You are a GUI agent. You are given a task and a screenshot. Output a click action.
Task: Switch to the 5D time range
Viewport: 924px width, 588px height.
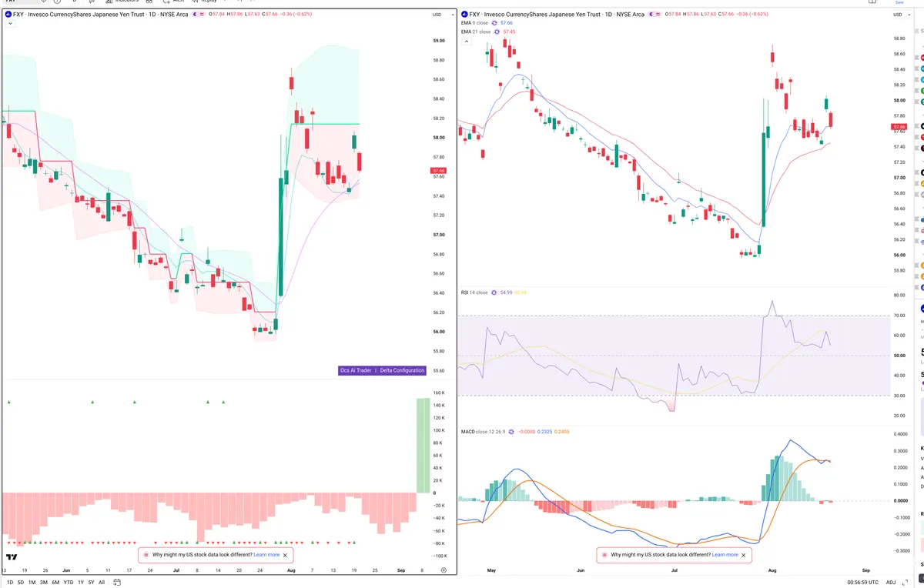pos(21,582)
